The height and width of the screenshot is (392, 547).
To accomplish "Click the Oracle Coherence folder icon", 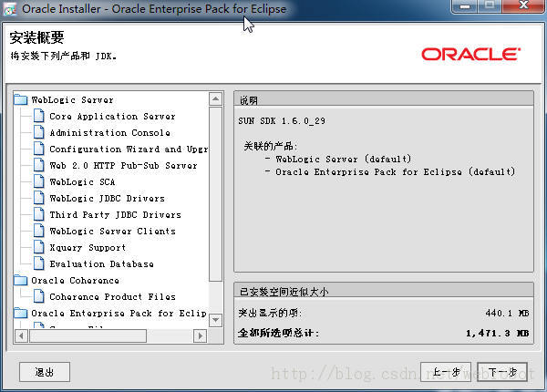I will tap(21, 280).
